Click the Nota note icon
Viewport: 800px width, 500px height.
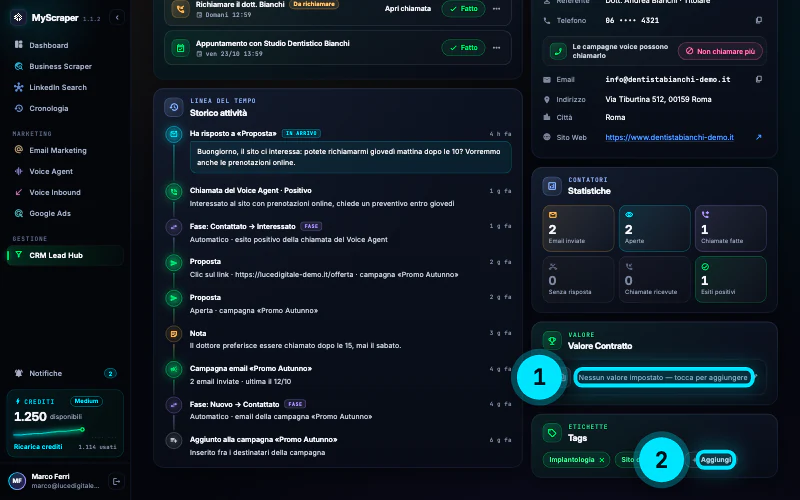click(173, 334)
